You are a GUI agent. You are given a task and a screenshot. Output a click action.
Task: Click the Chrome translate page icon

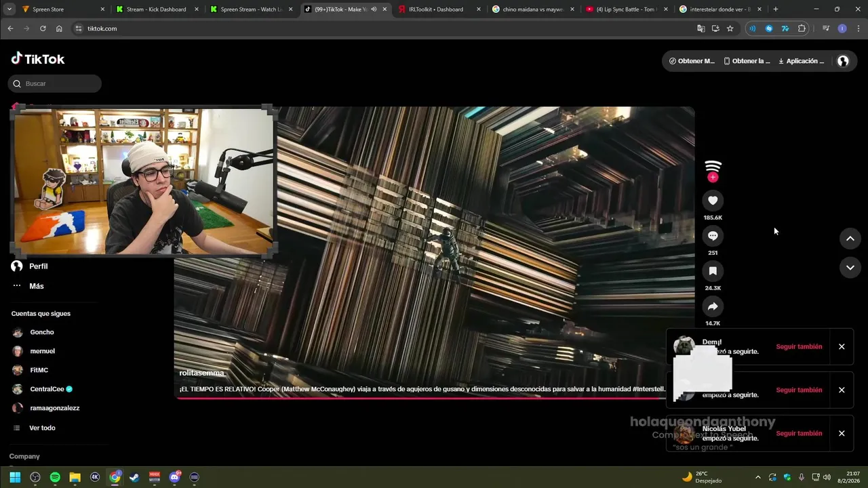pos(701,28)
